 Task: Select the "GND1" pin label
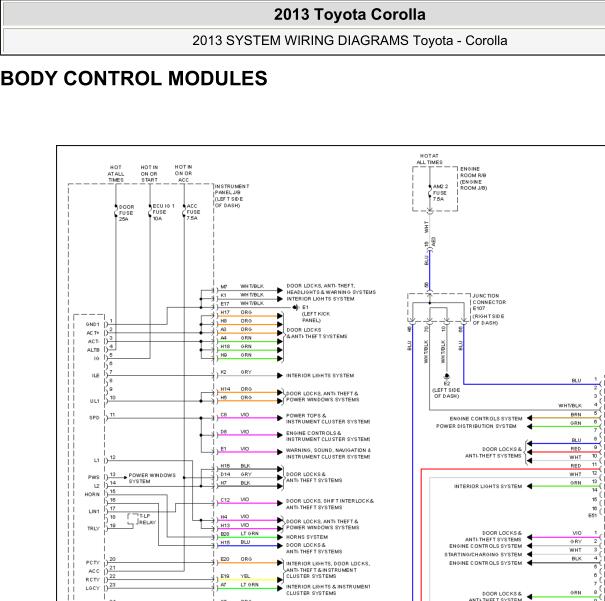click(x=93, y=324)
